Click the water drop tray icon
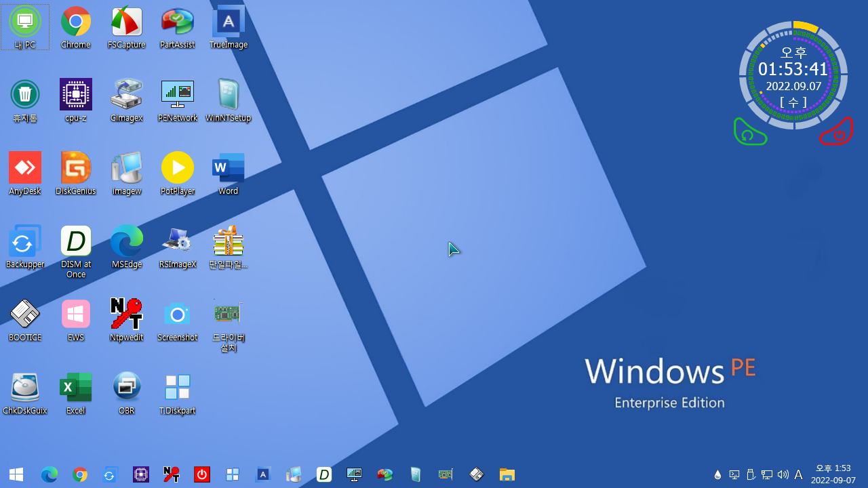This screenshot has height=488, width=868. click(x=717, y=474)
